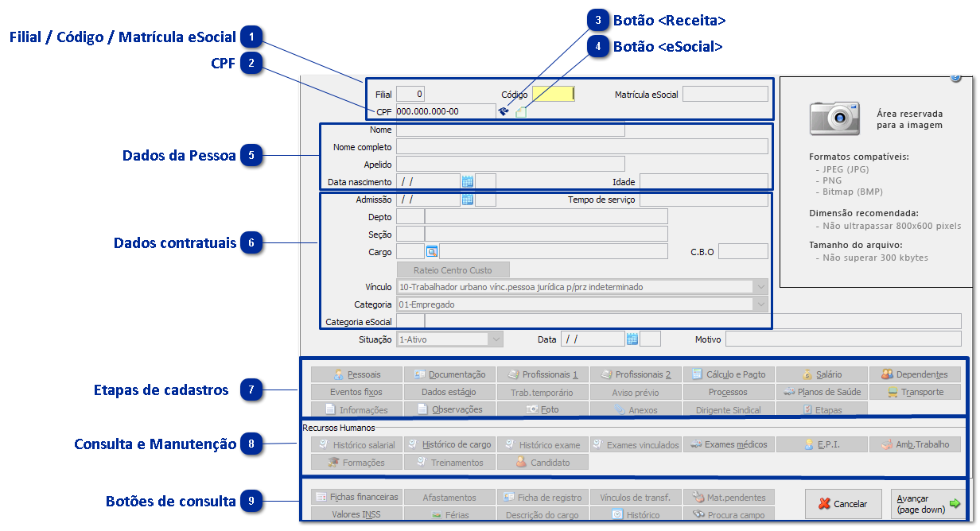980x531 pixels.
Task: Click the Valores INSS button
Action: [356, 514]
